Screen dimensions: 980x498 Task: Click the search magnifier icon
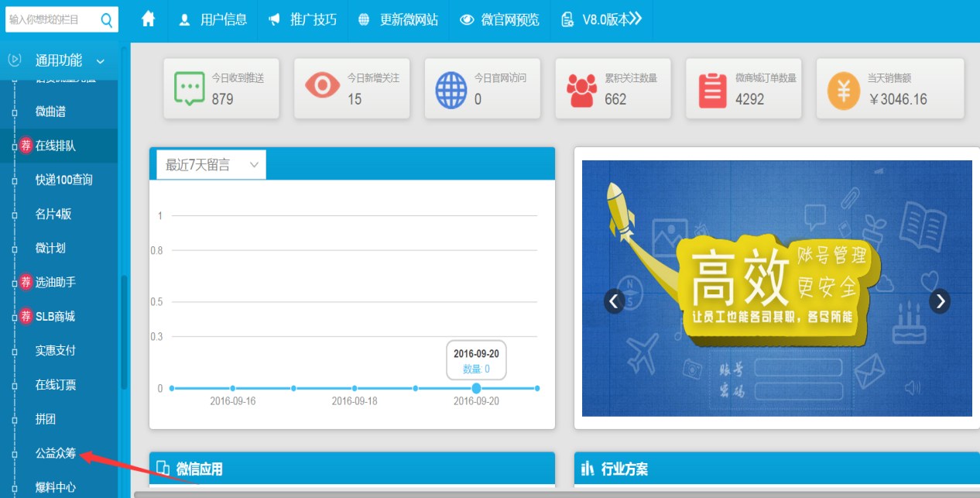pos(107,20)
